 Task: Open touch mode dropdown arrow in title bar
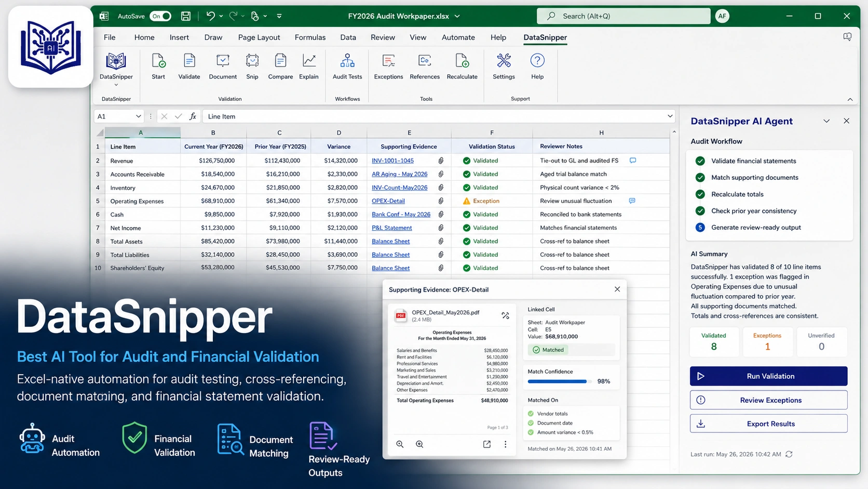[x=265, y=16]
